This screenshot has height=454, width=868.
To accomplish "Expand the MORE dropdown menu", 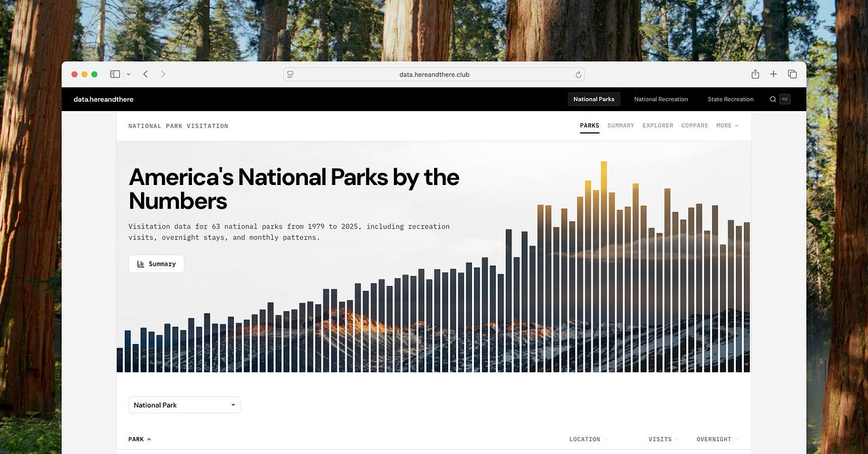I will coord(728,126).
